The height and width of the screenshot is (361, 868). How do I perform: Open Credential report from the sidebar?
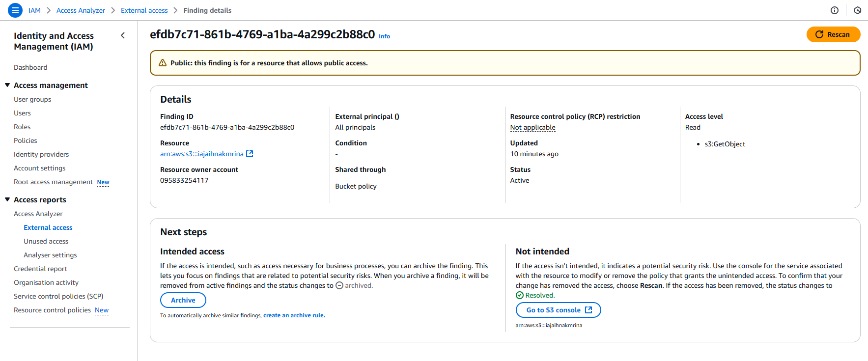tap(40, 269)
